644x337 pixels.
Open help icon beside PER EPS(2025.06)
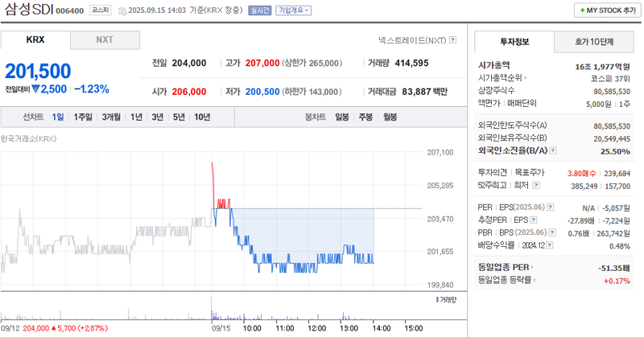551,208
